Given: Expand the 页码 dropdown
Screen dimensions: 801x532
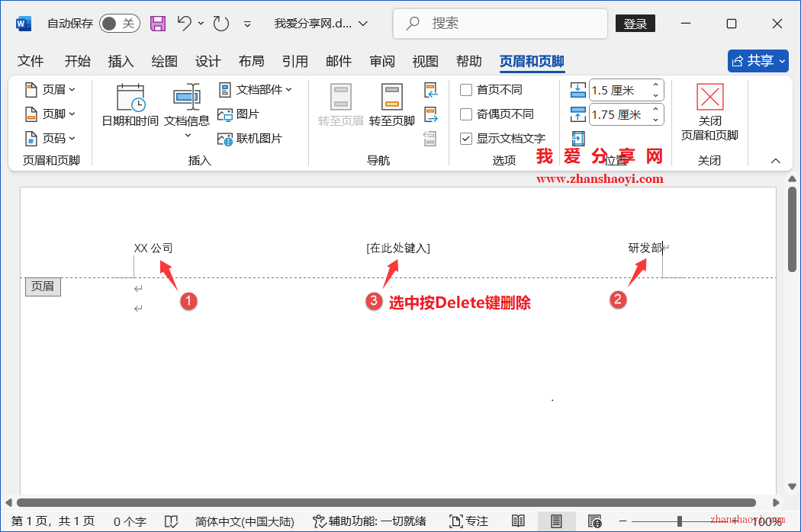Looking at the screenshot, I should (x=50, y=139).
